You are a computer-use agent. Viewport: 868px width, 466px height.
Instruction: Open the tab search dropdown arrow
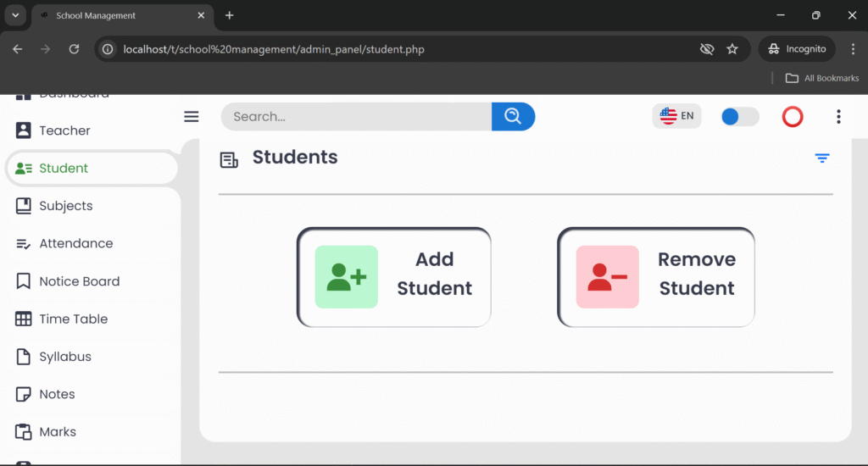click(x=15, y=15)
